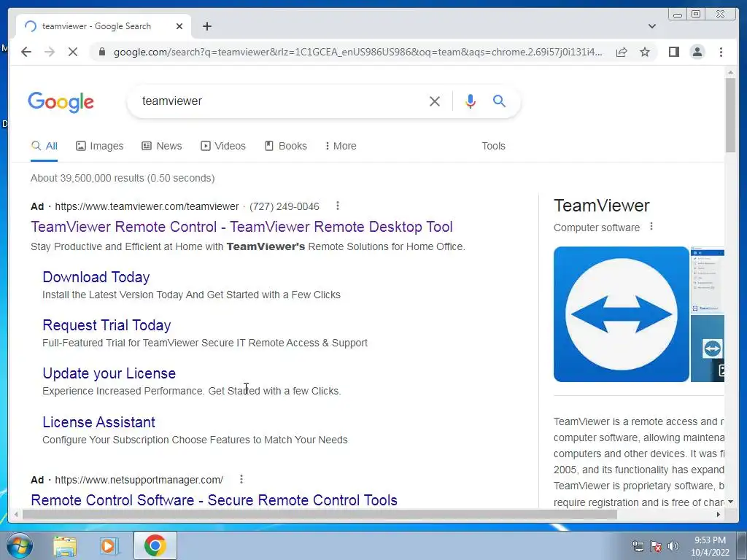
Task: Start voice search with microphone icon
Action: pos(471,101)
